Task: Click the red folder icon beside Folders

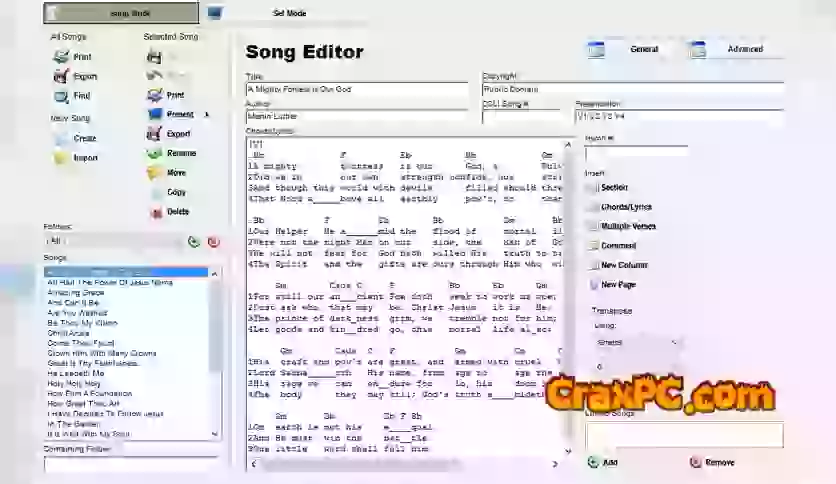Action: [213, 242]
